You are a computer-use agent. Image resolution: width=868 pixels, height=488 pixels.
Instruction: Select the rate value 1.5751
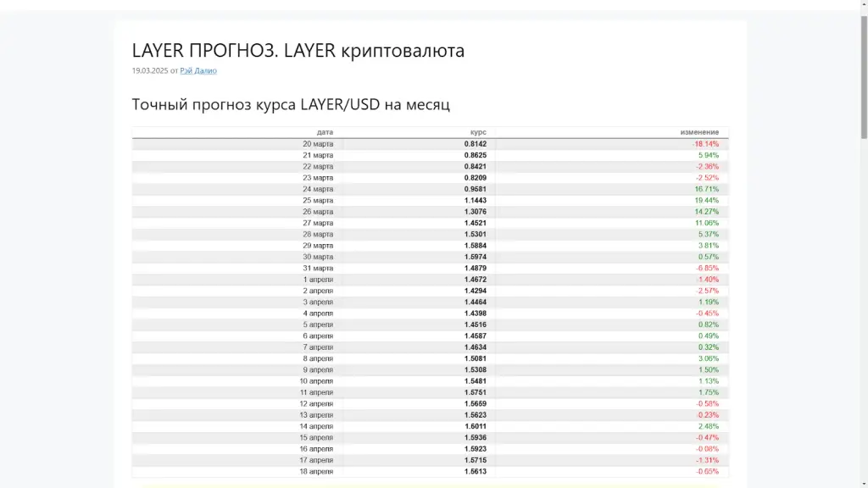coord(476,392)
